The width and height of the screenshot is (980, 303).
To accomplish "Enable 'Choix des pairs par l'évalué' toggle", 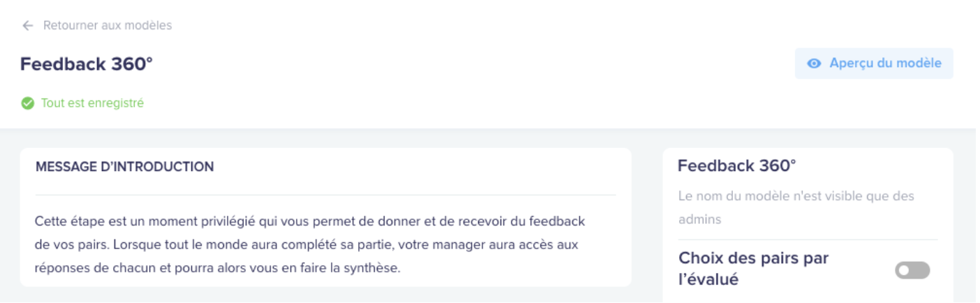I will pos(913,270).
